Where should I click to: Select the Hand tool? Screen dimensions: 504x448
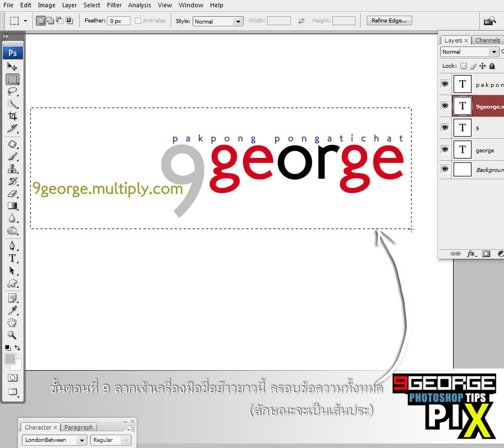tap(12, 323)
